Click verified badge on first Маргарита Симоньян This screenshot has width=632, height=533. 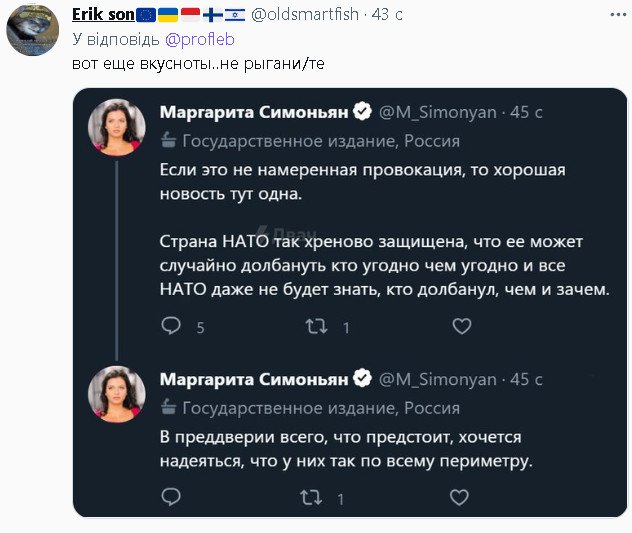(x=363, y=111)
